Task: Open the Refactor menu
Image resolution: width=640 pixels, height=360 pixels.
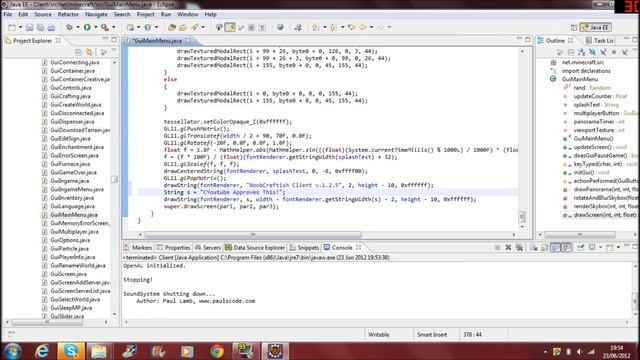Action: (x=68, y=14)
